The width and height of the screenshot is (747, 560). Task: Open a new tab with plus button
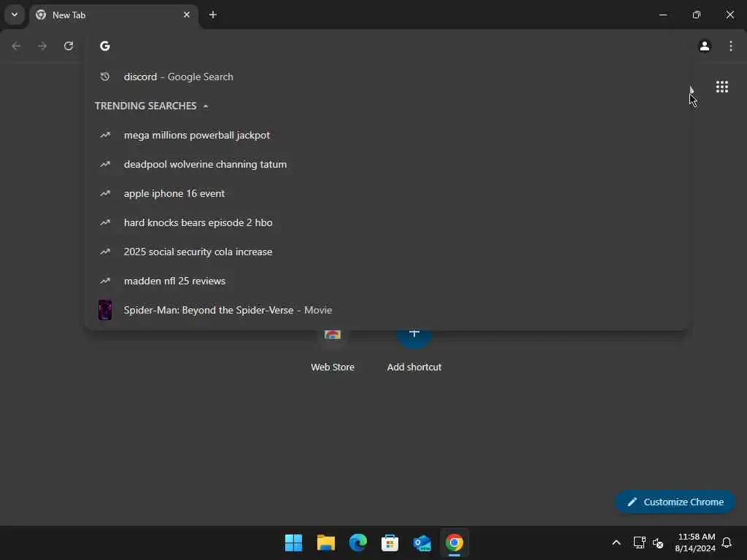[x=213, y=15]
